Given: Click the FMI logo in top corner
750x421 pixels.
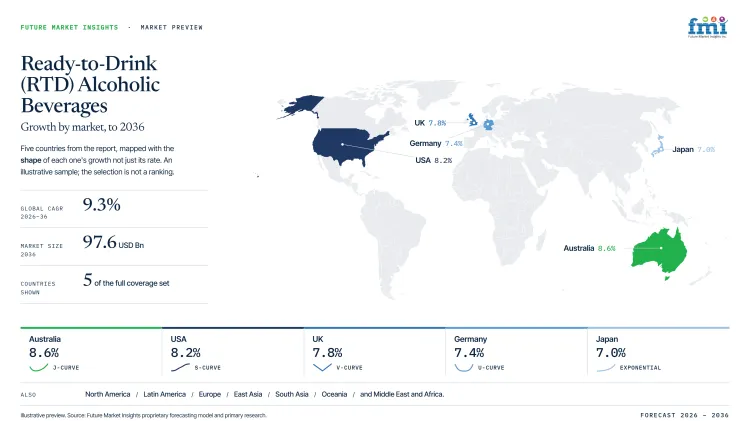Looking at the screenshot, I should click(x=707, y=27).
